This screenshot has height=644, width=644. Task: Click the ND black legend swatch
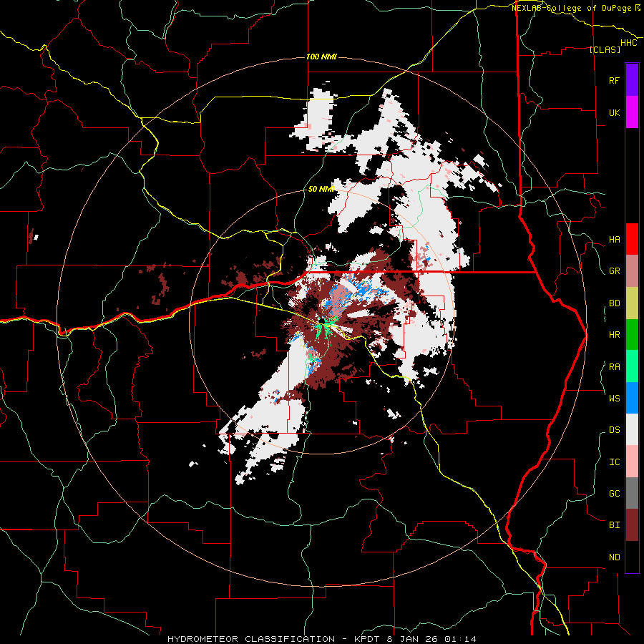coord(632,557)
